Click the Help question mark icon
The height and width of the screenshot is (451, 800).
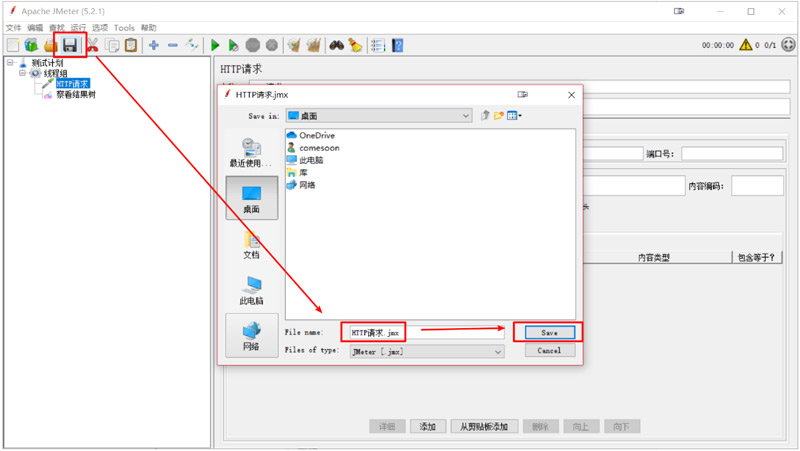pyautogui.click(x=397, y=45)
